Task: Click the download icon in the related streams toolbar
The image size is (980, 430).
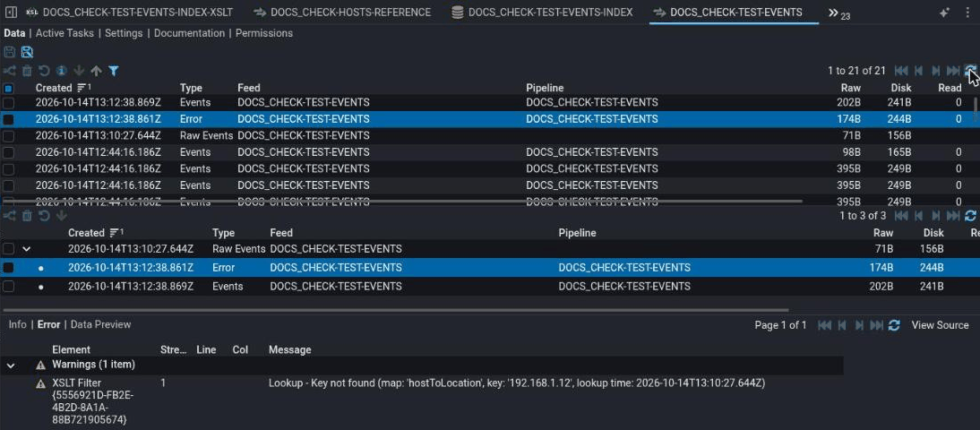Action: [61, 216]
